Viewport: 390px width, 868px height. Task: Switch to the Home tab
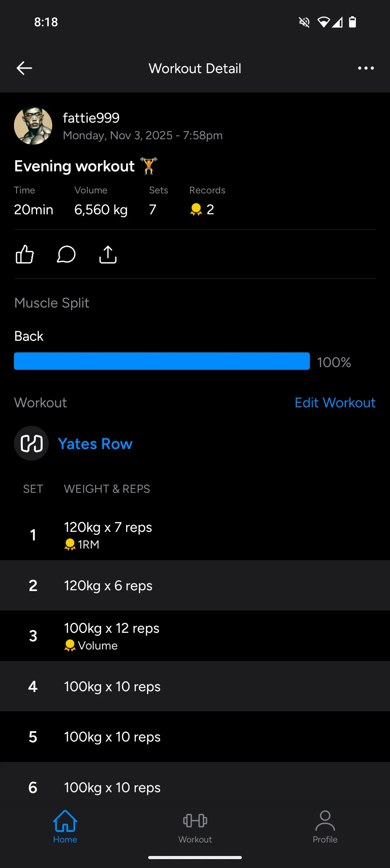pyautogui.click(x=65, y=826)
